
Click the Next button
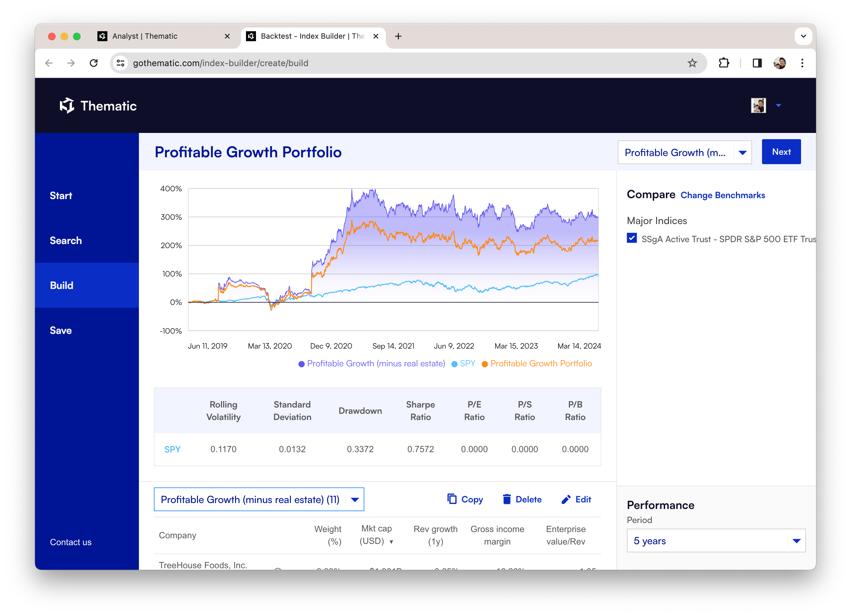coord(781,152)
